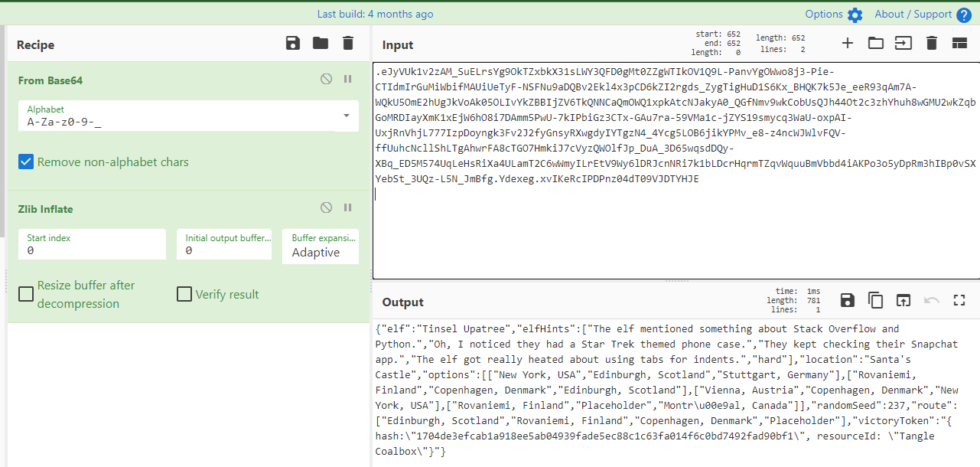This screenshot has width=980, height=467.
Task: Uncheck Remove non-alphabet chars
Action: click(27, 162)
